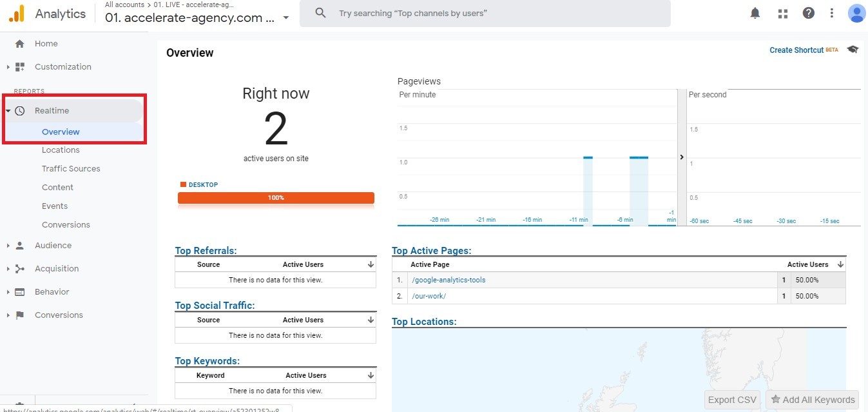Click the DESKTOP 100% orange bar

[276, 198]
